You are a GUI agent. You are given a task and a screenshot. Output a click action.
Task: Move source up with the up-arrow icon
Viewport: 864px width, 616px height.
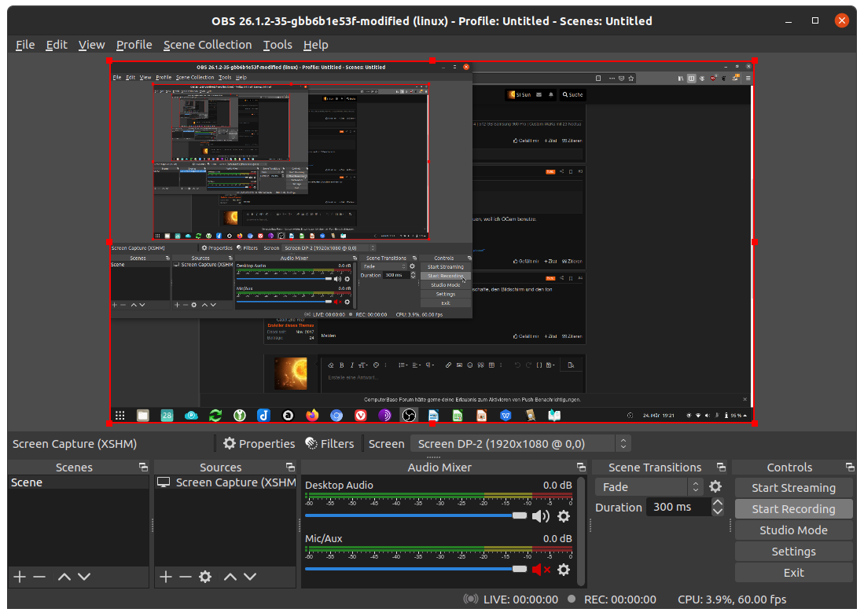click(228, 577)
